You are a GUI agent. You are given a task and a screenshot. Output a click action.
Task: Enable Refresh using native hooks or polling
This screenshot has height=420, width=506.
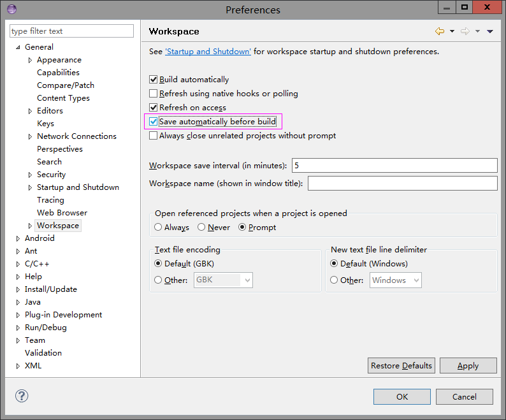(153, 94)
